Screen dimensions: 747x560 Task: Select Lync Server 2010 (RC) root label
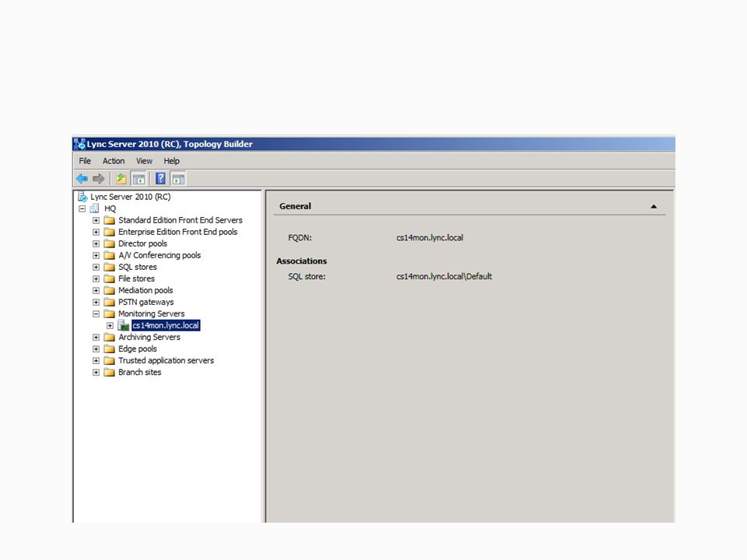pyautogui.click(x=131, y=197)
